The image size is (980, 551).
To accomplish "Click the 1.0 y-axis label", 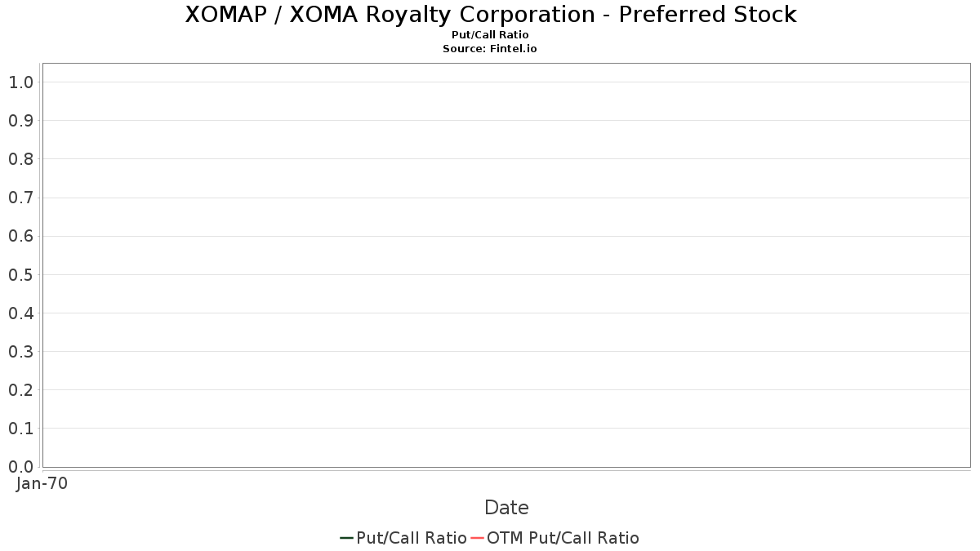I will pyautogui.click(x=20, y=82).
